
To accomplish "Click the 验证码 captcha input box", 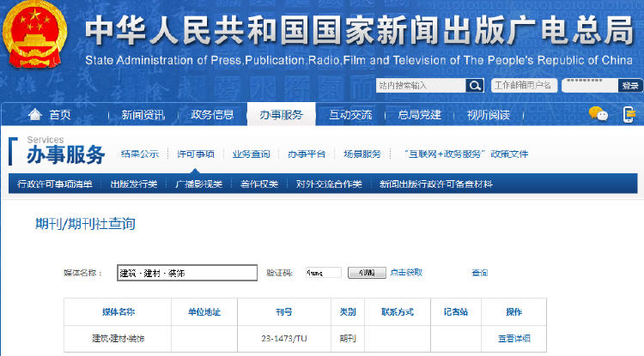I will pos(322,273).
